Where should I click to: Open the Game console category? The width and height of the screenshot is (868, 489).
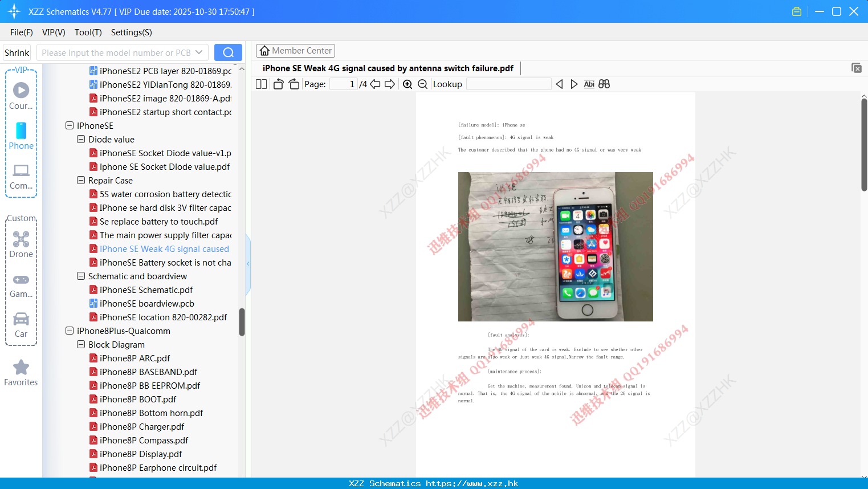pyautogui.click(x=21, y=286)
